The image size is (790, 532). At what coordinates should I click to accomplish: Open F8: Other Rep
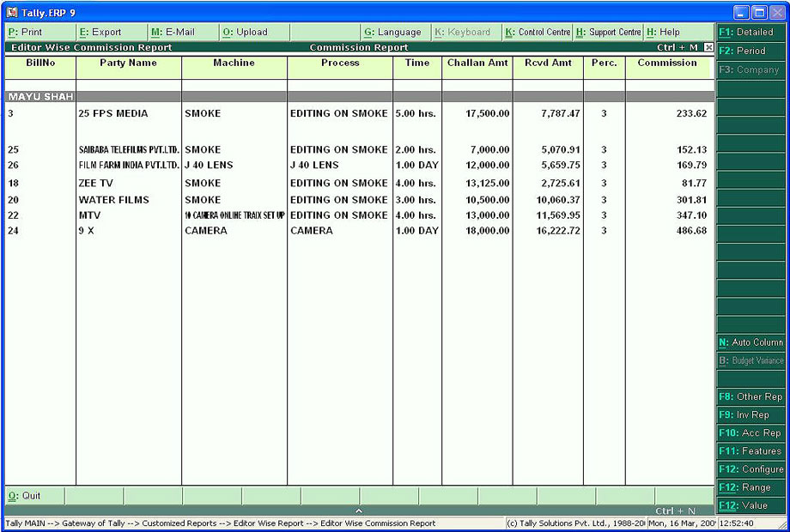pyautogui.click(x=750, y=396)
